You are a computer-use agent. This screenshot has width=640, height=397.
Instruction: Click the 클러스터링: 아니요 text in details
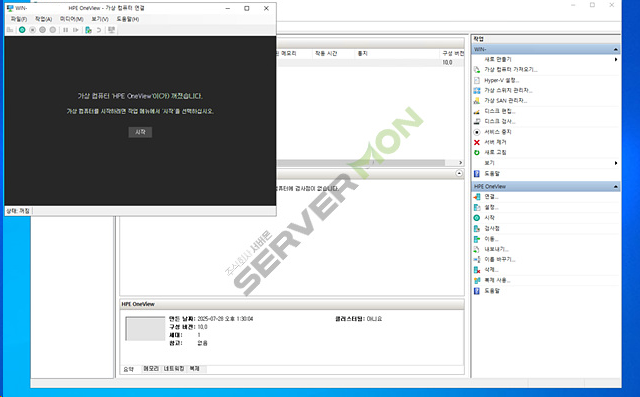point(358,319)
